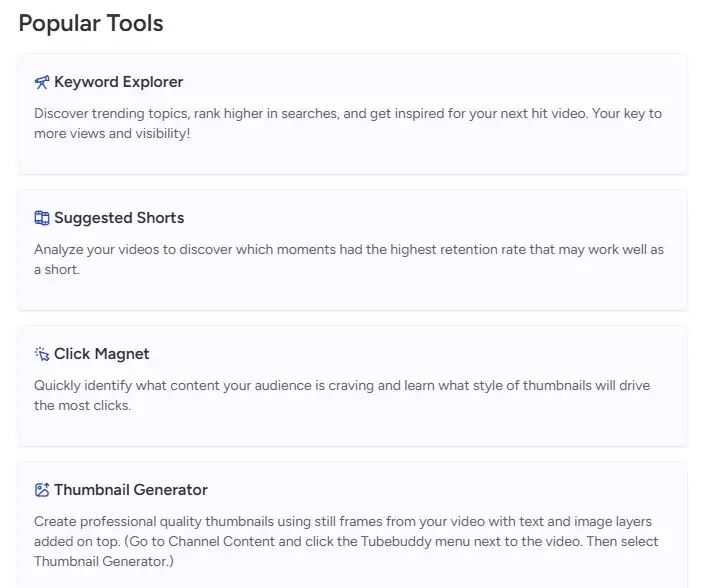Open the Keyword Explorer tool title
This screenshot has width=704, height=588.
pos(118,82)
